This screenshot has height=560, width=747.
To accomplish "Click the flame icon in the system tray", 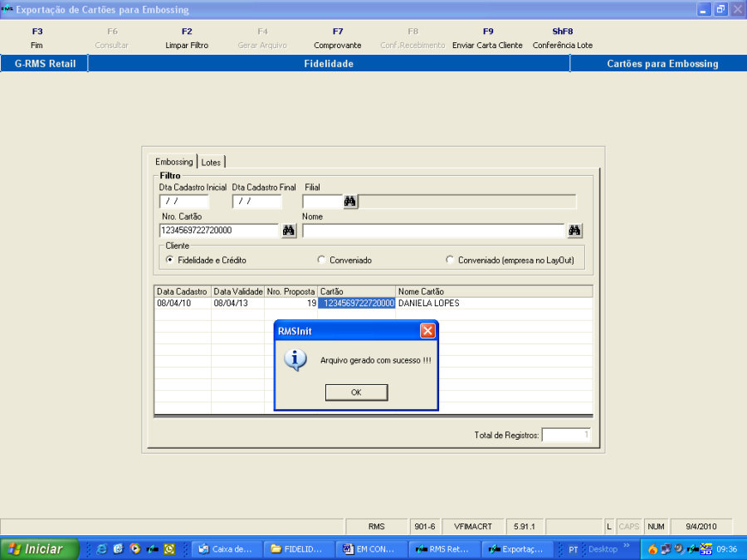I will click(x=652, y=549).
